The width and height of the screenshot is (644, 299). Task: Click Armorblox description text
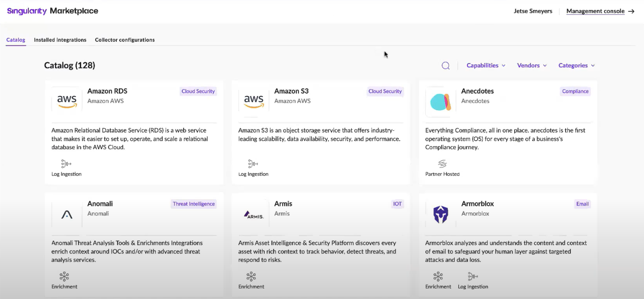point(506,252)
